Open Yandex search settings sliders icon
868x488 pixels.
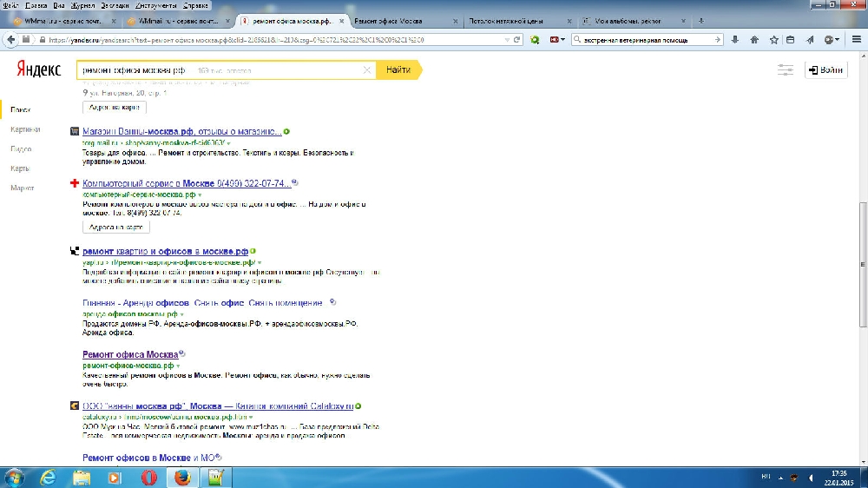click(785, 70)
